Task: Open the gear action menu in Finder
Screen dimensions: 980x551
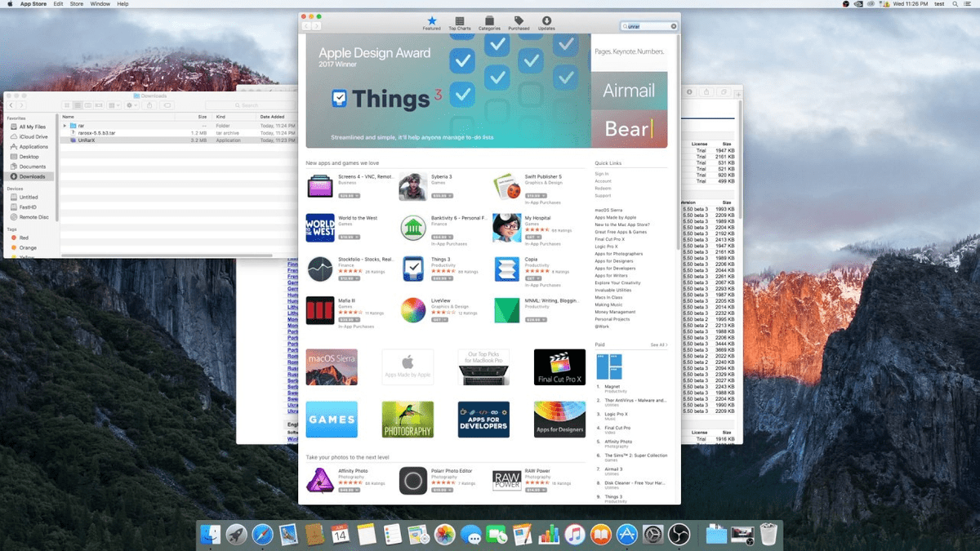Action: click(x=131, y=105)
